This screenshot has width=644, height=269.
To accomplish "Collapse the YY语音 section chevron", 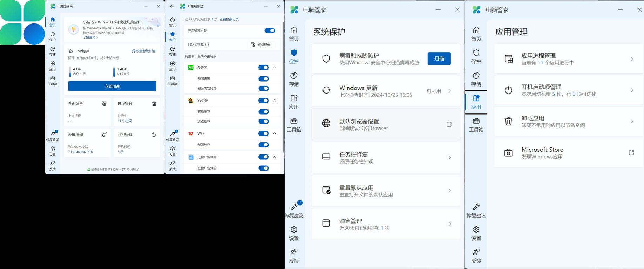I will coord(275,101).
